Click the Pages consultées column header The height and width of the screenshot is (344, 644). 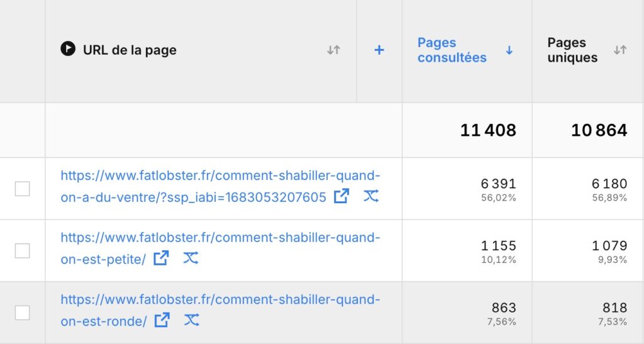452,50
